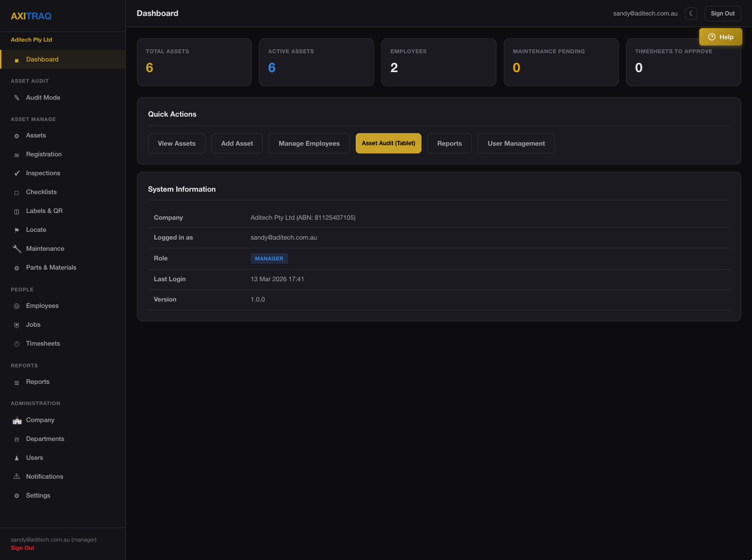Click the Users person icon
Screen dimensions: 752x560
tap(16, 458)
